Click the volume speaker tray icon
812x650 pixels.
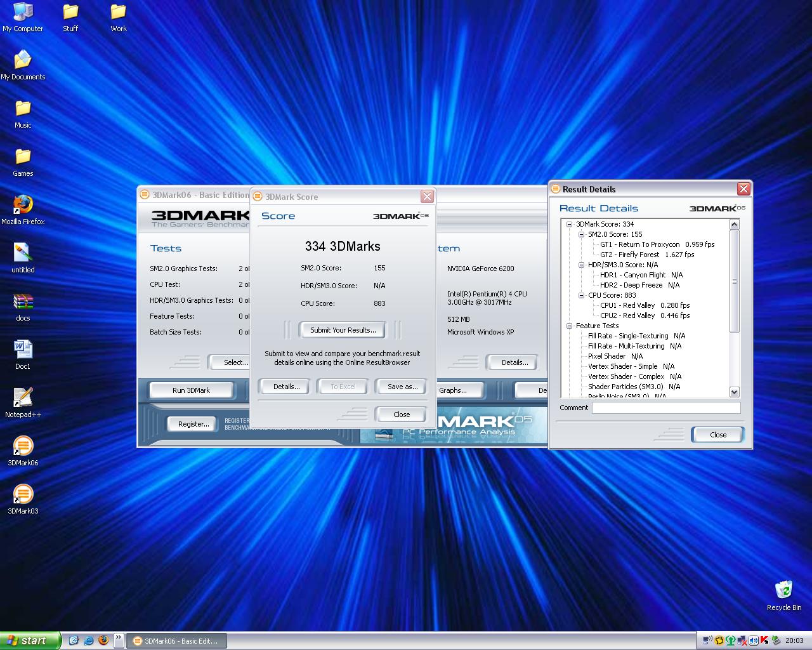[754, 640]
